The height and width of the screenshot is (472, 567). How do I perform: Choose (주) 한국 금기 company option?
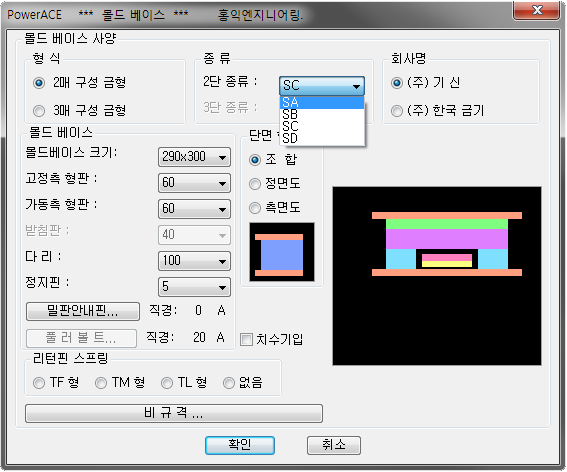[x=397, y=111]
